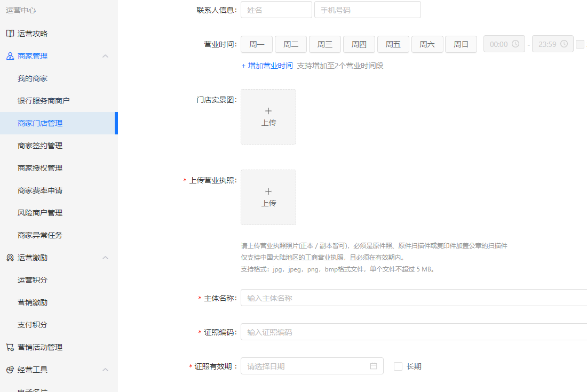The width and height of the screenshot is (587, 392).
Task: Click the plus icon in 门店实景图 upload box
Action: pyautogui.click(x=268, y=111)
